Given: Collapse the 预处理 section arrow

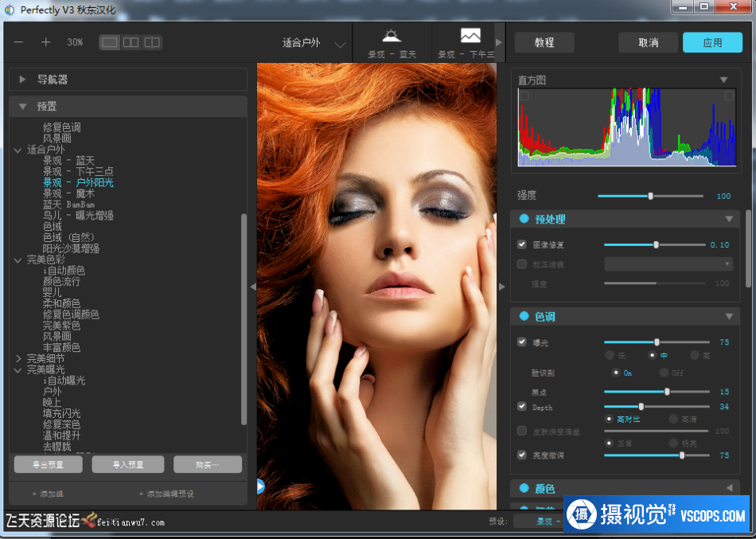Looking at the screenshot, I should (x=729, y=219).
